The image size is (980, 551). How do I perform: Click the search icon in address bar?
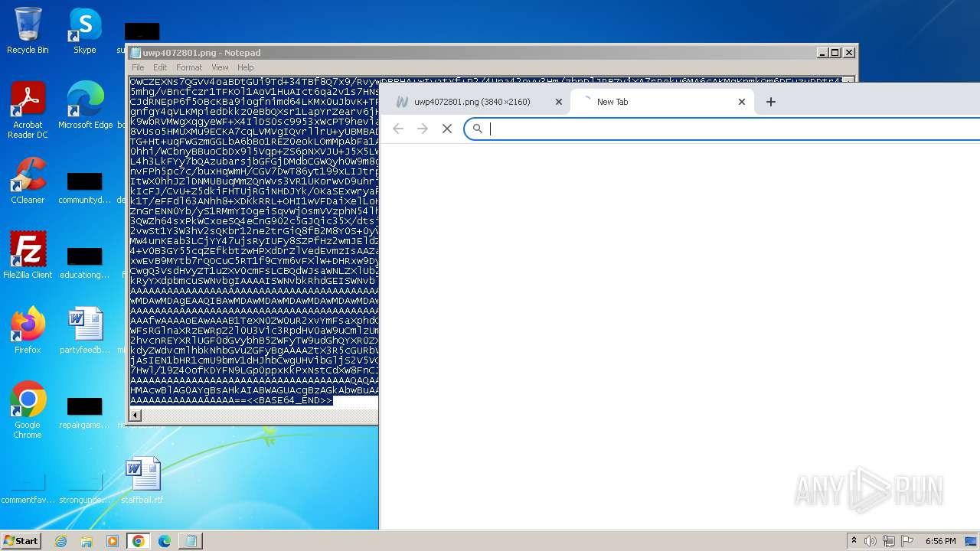[x=478, y=129]
